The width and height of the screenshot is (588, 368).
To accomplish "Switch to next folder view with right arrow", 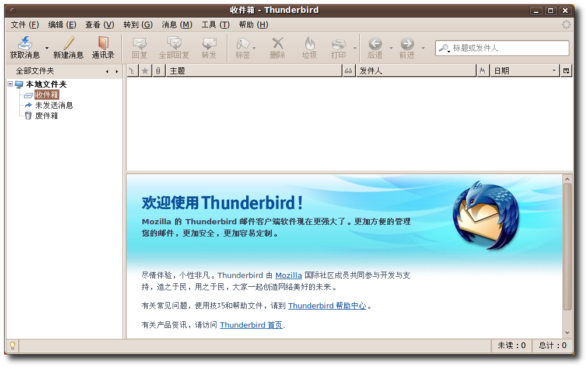I will point(117,71).
